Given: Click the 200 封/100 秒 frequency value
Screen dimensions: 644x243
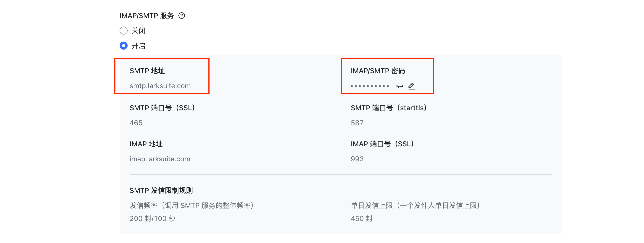Looking at the screenshot, I should point(153,219).
